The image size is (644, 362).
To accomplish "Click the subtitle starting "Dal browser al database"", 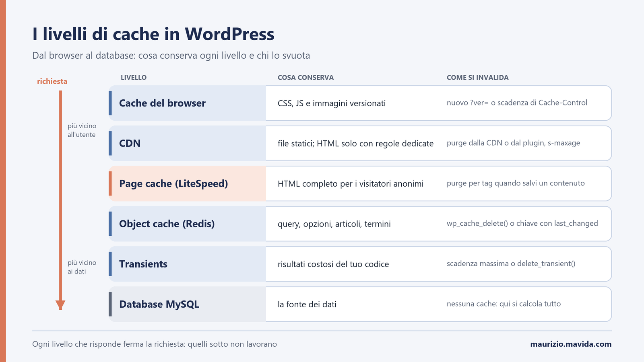I will click(x=171, y=56).
